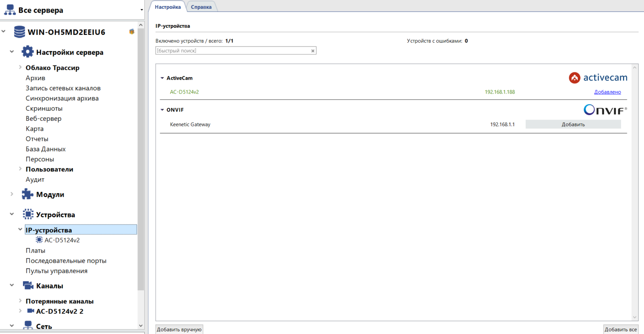
Task: Open Синхронизация архива
Action: [62, 98]
